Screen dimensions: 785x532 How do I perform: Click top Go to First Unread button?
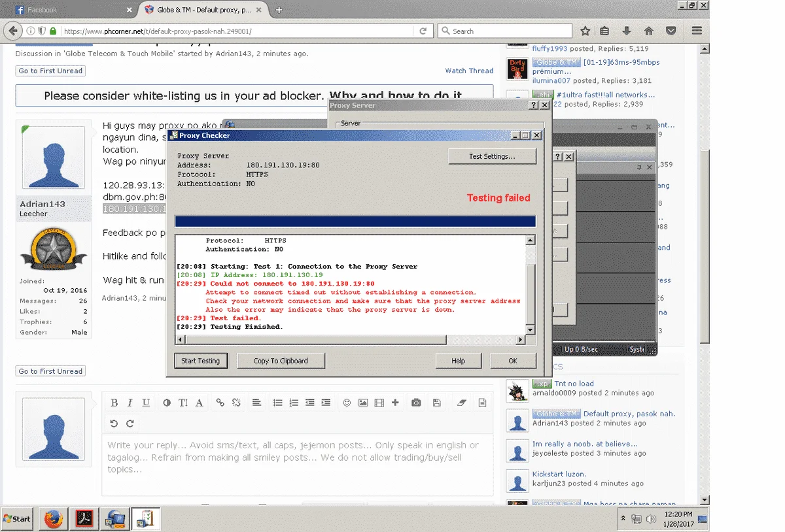click(x=50, y=71)
